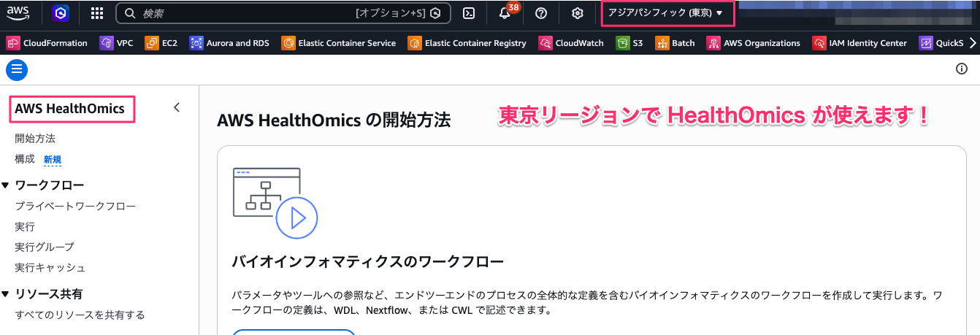Open the notifications bell with 38 badge
Viewport: 980px width, 335px height.
point(505,13)
